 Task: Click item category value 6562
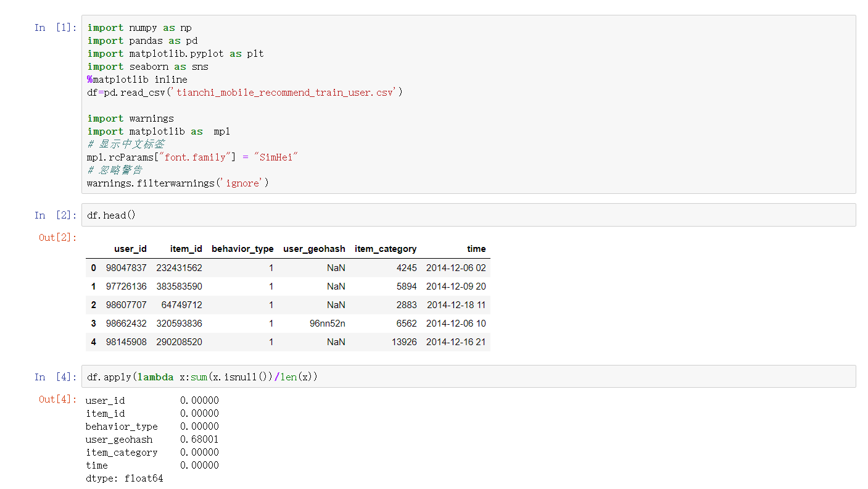pos(406,324)
